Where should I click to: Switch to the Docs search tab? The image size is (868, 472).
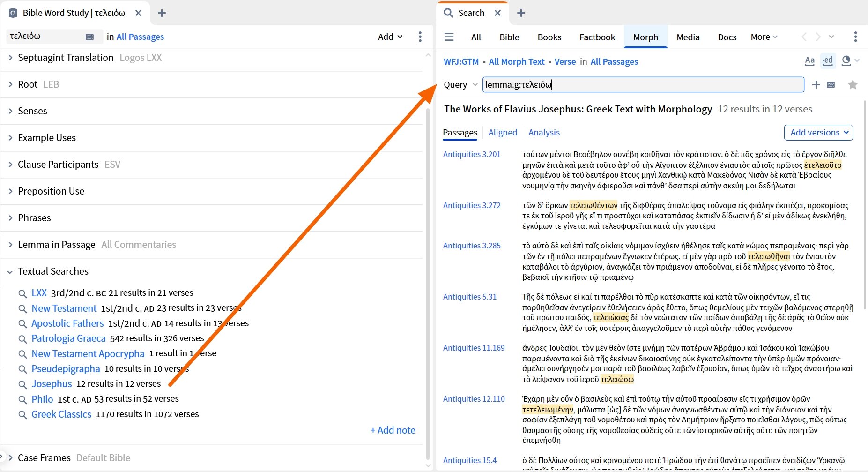(727, 37)
